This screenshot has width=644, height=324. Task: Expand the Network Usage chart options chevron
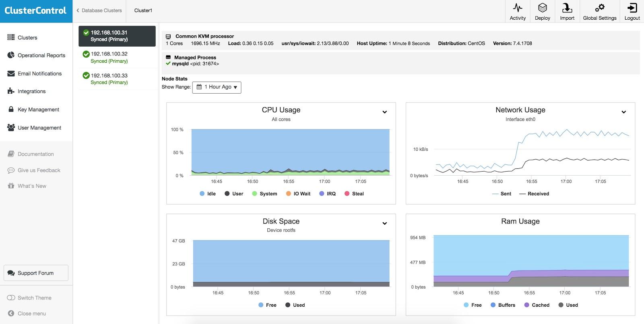(x=623, y=112)
